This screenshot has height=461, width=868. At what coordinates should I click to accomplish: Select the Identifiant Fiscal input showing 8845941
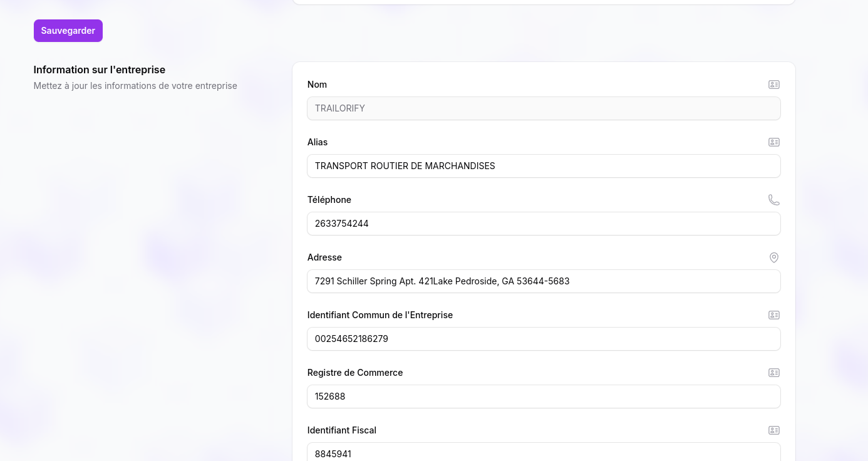543,452
